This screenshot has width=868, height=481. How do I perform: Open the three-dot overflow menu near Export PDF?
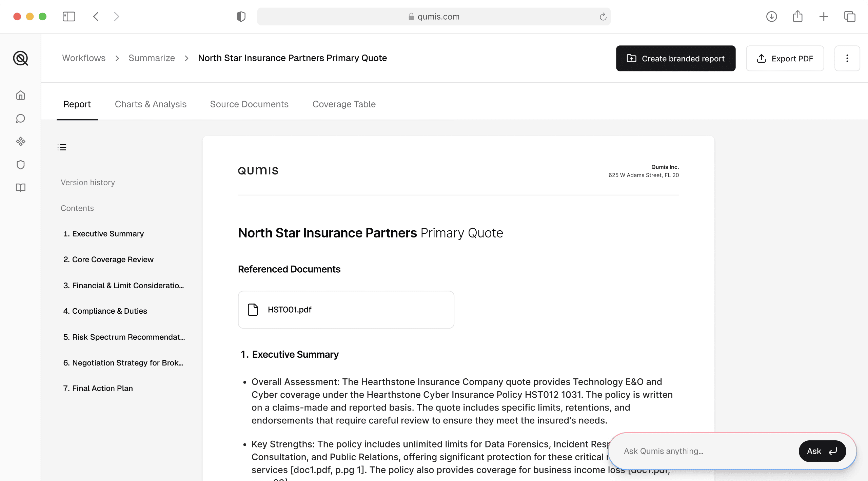pos(847,58)
